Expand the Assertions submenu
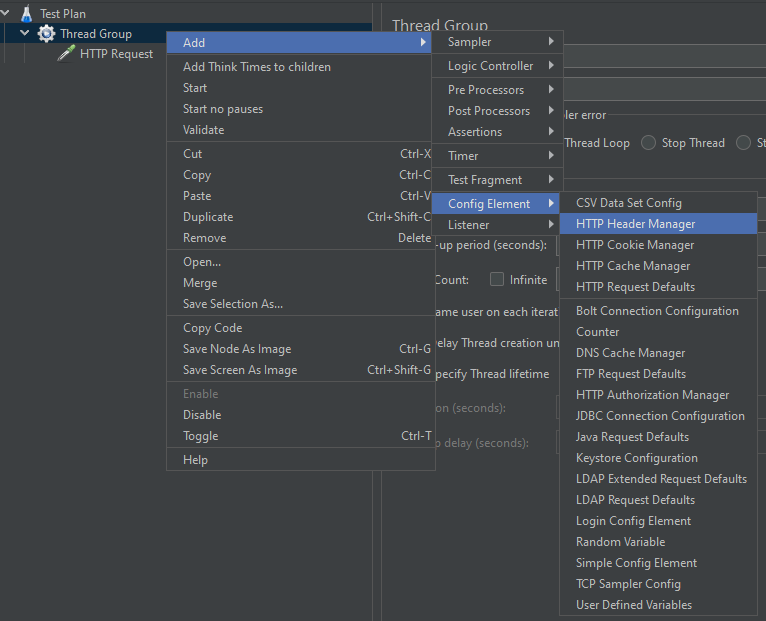 pyautogui.click(x=497, y=132)
